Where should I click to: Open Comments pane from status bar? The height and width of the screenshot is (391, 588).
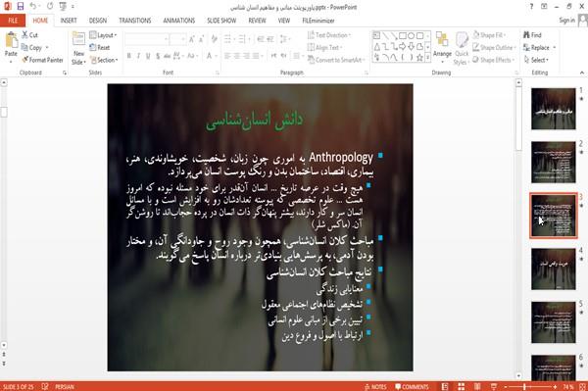tap(412, 387)
